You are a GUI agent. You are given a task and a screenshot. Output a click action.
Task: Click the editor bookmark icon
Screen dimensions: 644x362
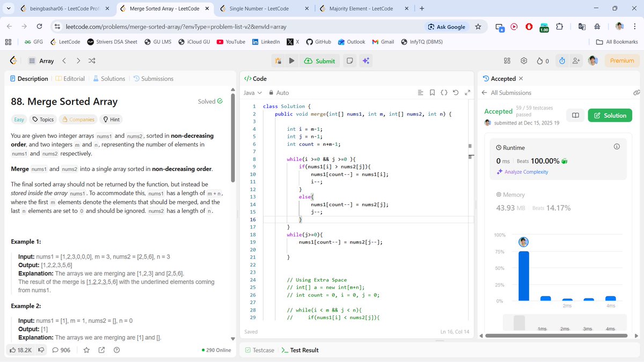pos(433,93)
